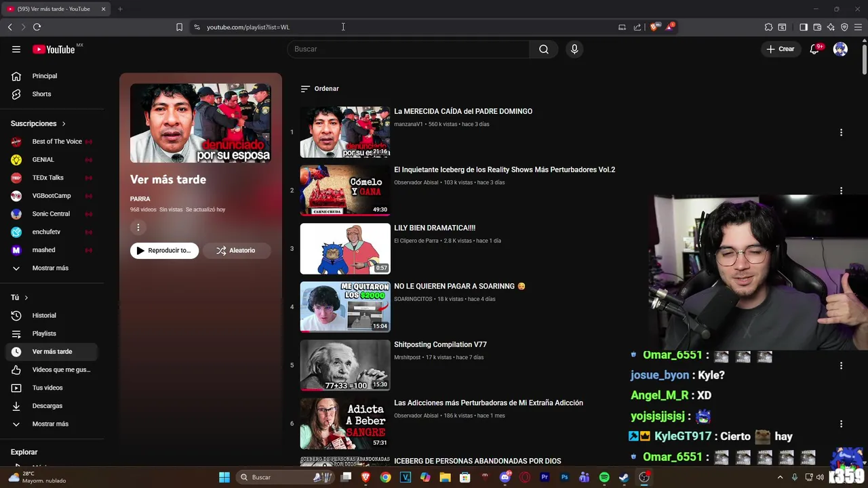The image size is (868, 488).
Task: Click the Brave Shields lion icon
Action: click(x=654, y=27)
